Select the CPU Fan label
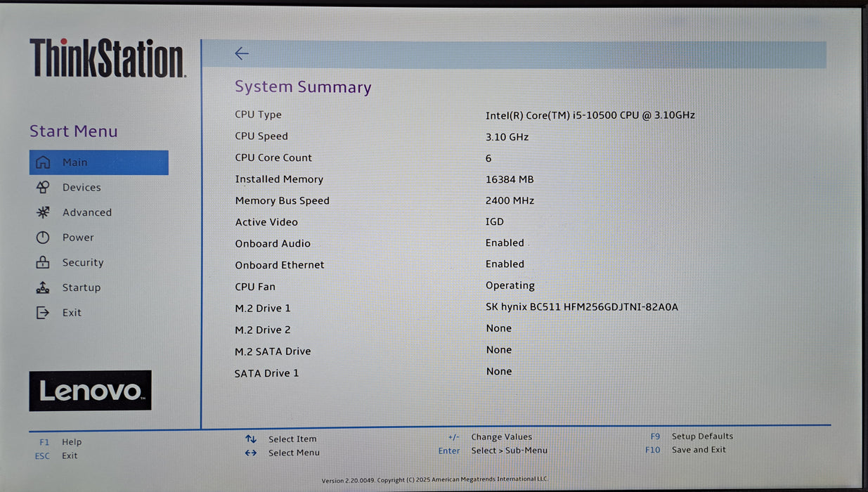868x492 pixels. (255, 287)
